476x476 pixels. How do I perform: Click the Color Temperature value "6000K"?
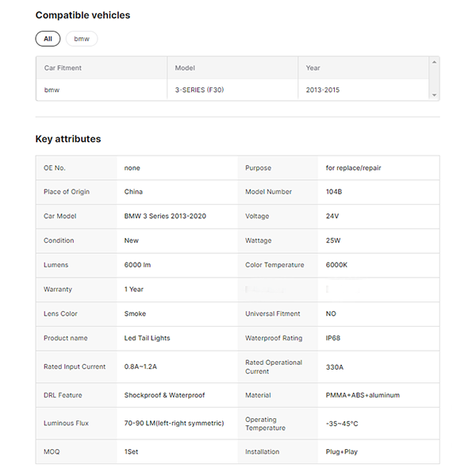pyautogui.click(x=336, y=265)
